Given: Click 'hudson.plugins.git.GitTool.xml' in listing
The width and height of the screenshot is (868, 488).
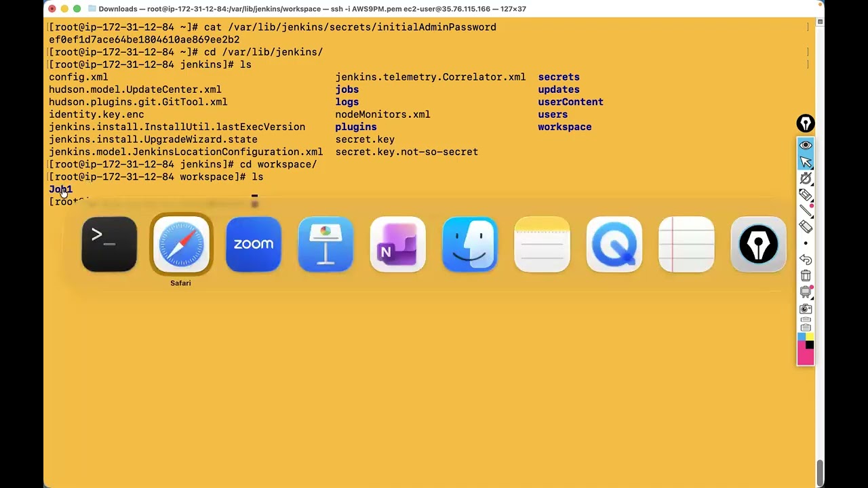Looking at the screenshot, I should pos(138,102).
